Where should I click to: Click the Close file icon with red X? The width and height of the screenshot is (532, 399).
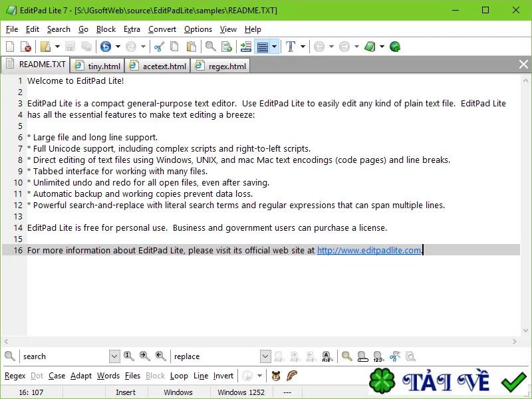pyautogui.click(x=26, y=47)
